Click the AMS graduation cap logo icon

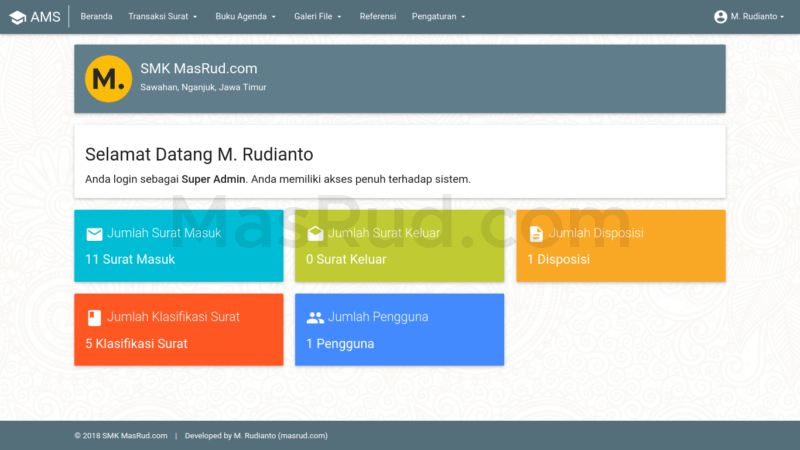coord(18,17)
